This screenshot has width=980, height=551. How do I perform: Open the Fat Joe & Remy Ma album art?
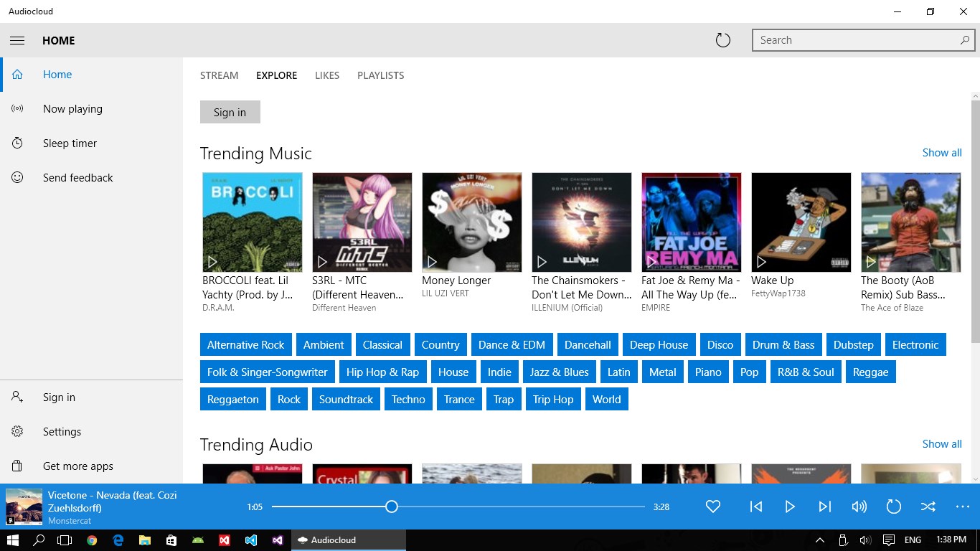691,222
